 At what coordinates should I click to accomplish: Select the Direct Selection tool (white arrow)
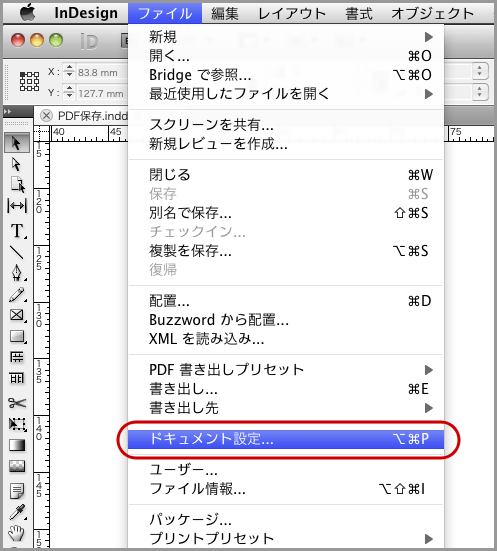coord(17,164)
